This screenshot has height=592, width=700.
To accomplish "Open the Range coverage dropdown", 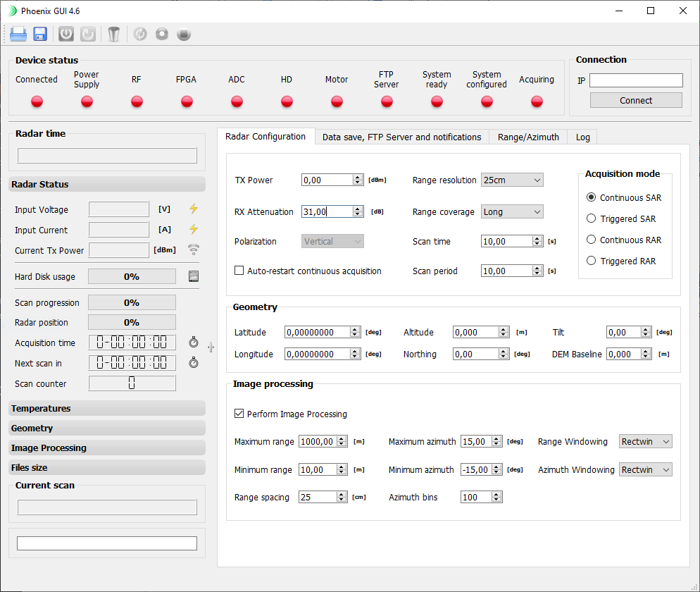I will 512,211.
